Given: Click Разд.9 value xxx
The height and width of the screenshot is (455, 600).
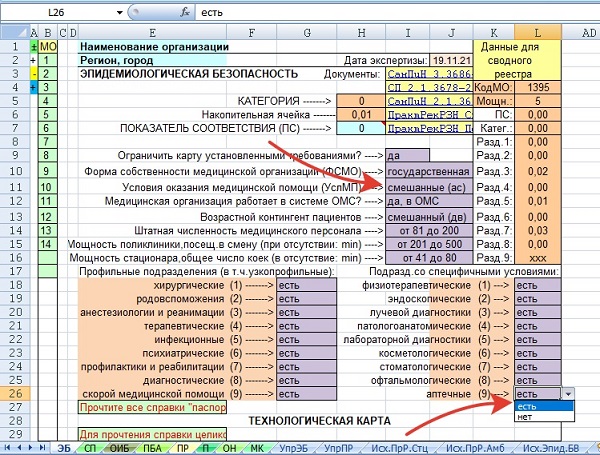Looking at the screenshot, I should pos(538,258).
